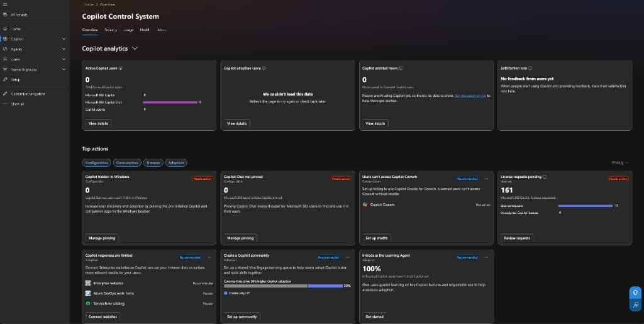Click the Users icon in sidebar

point(5,59)
